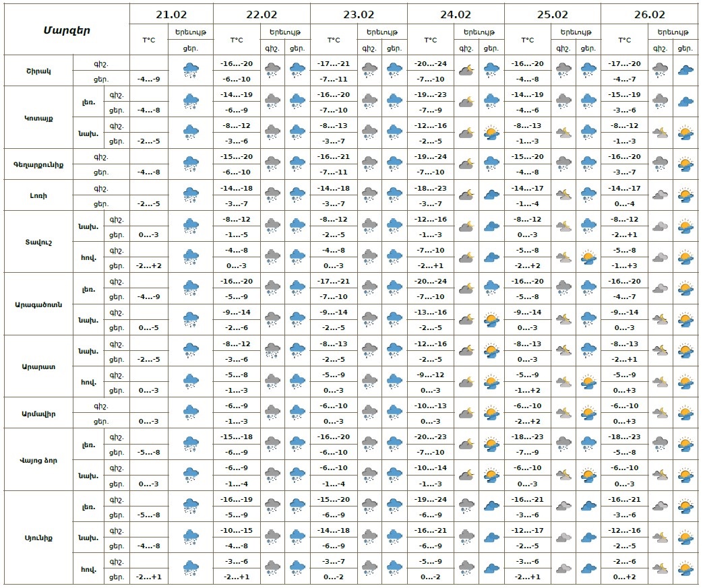Click Shirak's daytime icon for 24.02
This screenshot has height=588, width=703.
pyautogui.click(x=491, y=69)
